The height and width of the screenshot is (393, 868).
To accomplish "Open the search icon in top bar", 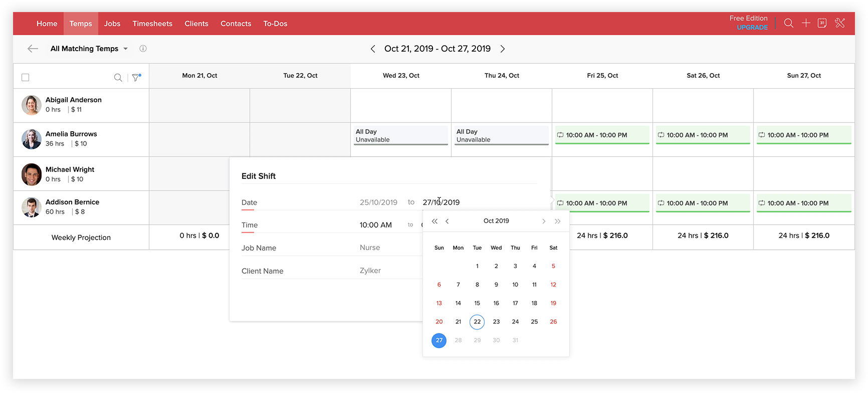I will click(788, 23).
